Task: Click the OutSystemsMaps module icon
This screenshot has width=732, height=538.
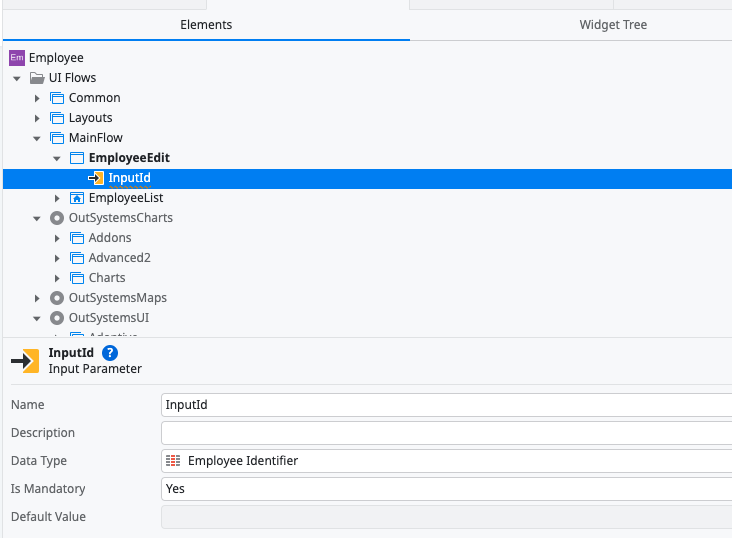Action: tap(57, 298)
